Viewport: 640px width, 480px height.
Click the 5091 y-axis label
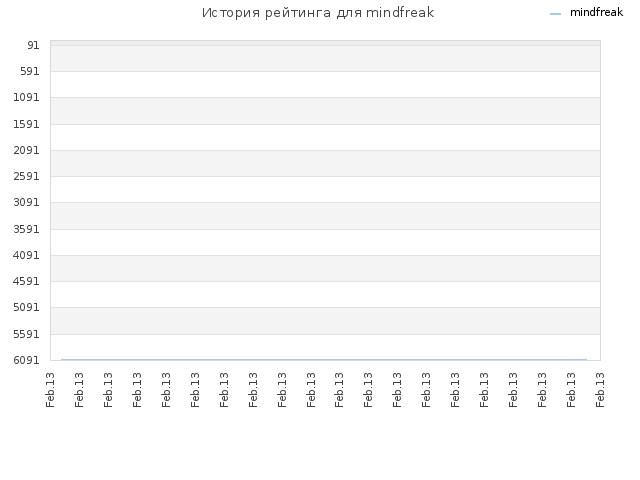(27, 307)
